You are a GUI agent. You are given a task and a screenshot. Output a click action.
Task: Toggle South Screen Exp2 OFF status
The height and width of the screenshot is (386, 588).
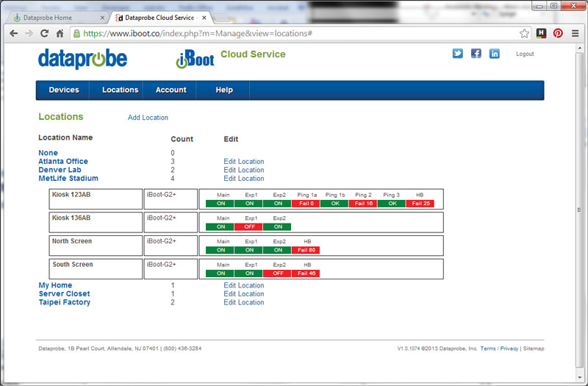point(278,274)
